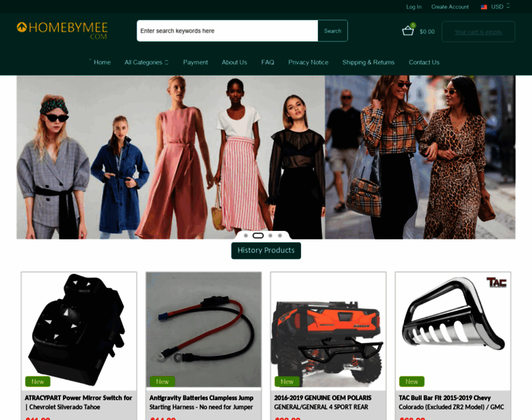The width and height of the screenshot is (532, 420).
Task: Open Shipping & Returns page
Action: coord(368,62)
